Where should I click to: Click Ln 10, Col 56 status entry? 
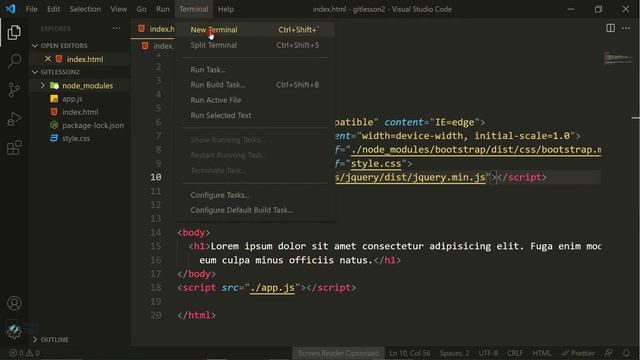click(409, 353)
